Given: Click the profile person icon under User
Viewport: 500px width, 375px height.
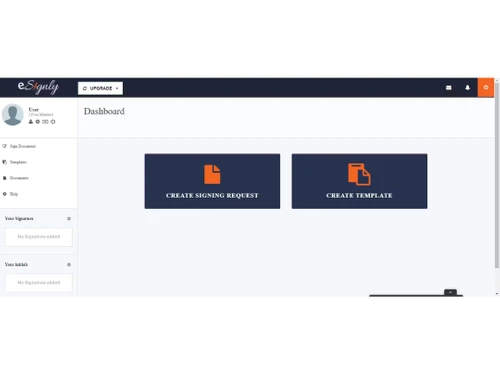Looking at the screenshot, I should 31,122.
